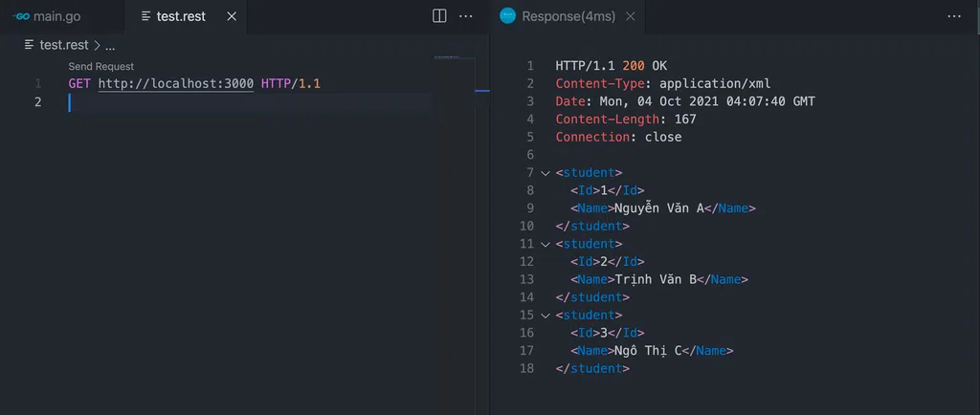Click the Connection: close line
The width and height of the screenshot is (980, 415).
618,138
